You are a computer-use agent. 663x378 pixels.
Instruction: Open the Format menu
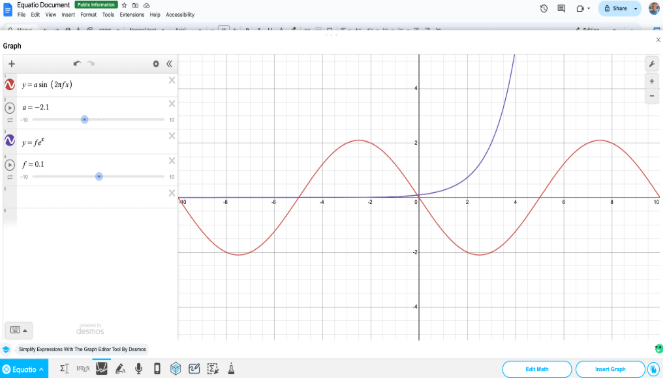point(89,15)
